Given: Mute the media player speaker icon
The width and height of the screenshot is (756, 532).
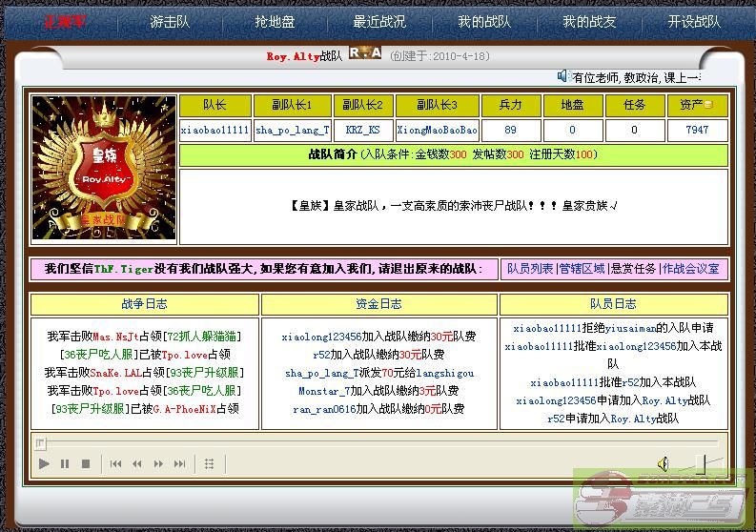Looking at the screenshot, I should click(663, 464).
